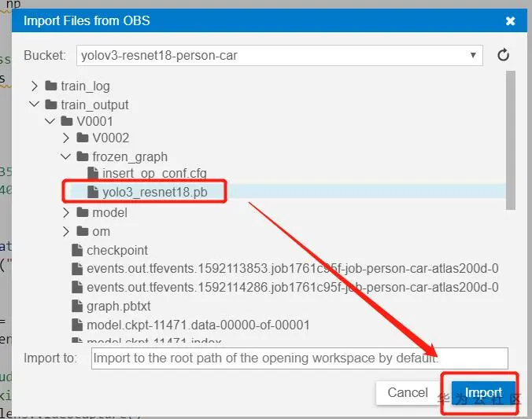Viewport: 532px width, 419px height.
Task: Click events.out.tfevents.1592114286 file icon
Action: coord(77,288)
